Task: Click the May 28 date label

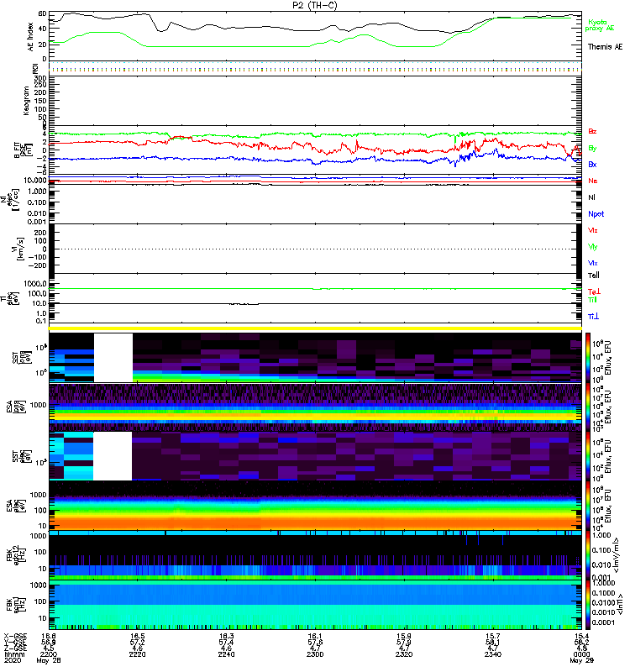Action: [49, 660]
